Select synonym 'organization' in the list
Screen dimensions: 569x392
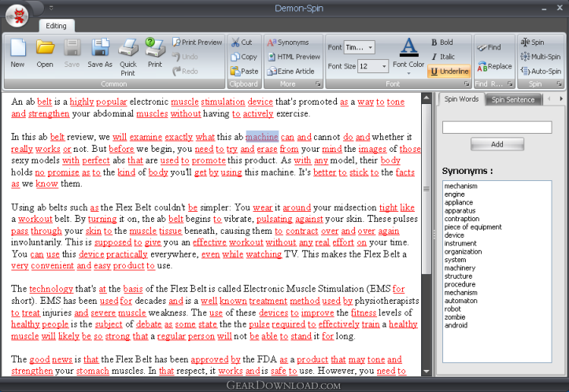(463, 252)
